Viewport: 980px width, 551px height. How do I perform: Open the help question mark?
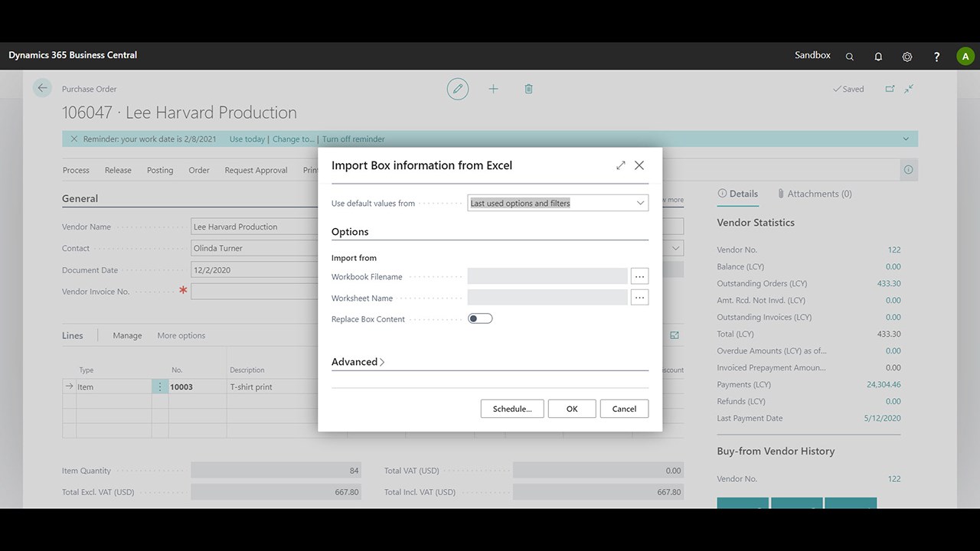pos(936,57)
